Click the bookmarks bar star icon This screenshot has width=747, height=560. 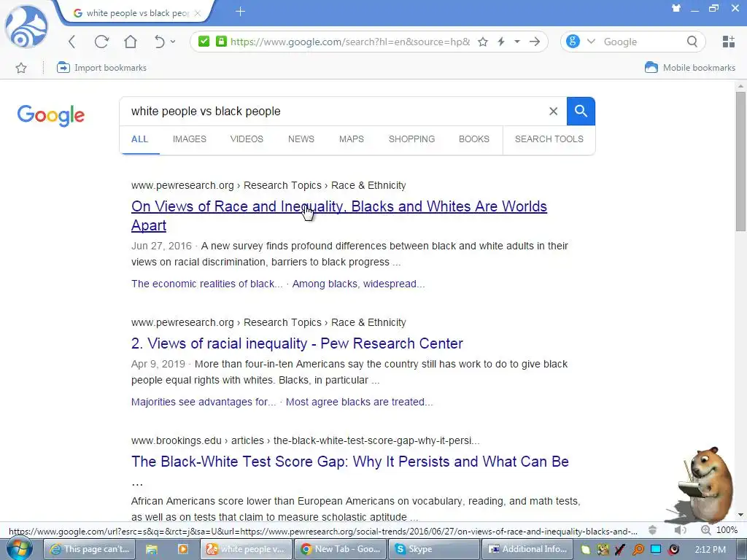click(21, 68)
